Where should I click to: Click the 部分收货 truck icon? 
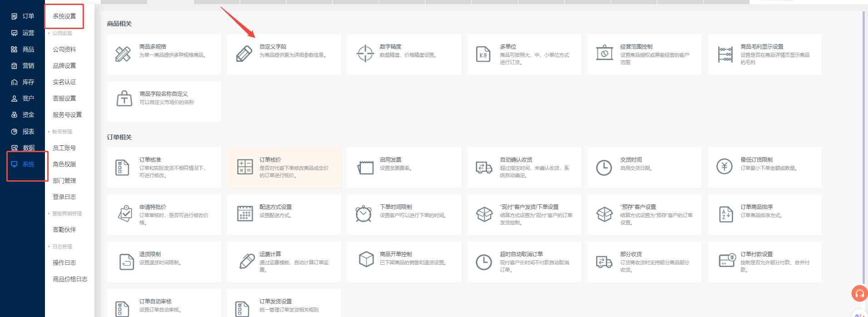pyautogui.click(x=604, y=262)
